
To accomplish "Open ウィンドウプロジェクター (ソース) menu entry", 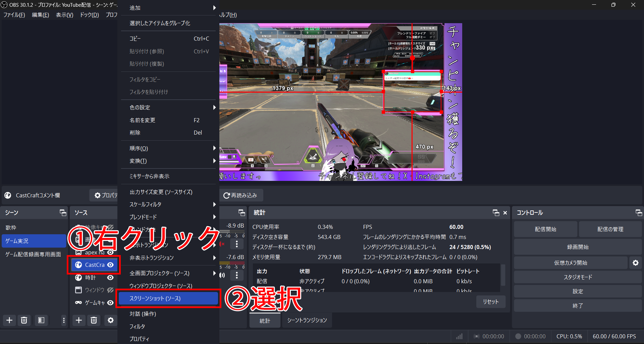I will coord(168,286).
